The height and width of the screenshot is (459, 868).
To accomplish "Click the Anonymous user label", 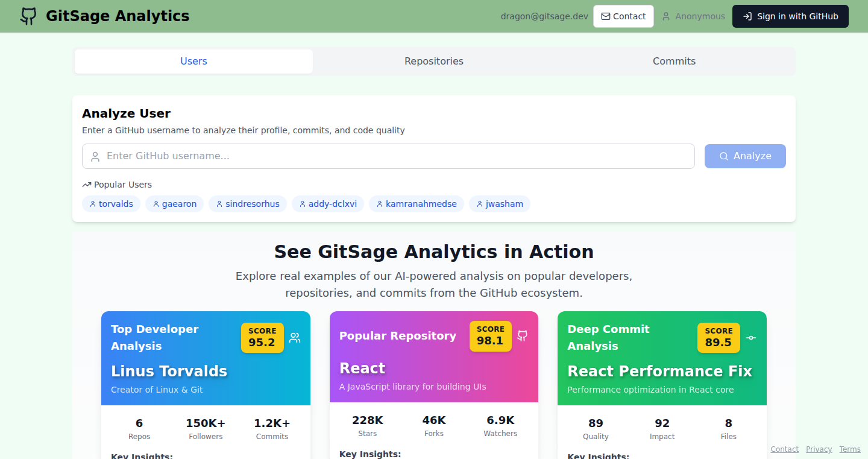I will click(x=700, y=16).
